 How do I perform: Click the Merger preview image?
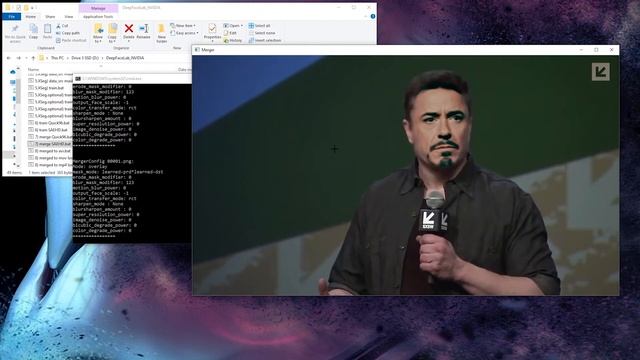406,175
